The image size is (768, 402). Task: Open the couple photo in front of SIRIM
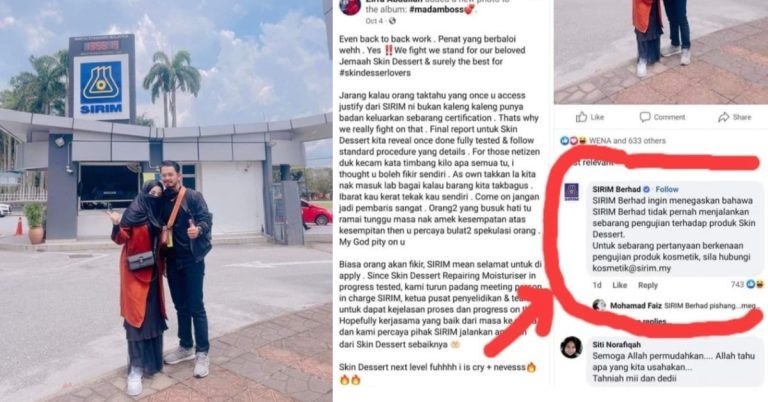point(166,201)
